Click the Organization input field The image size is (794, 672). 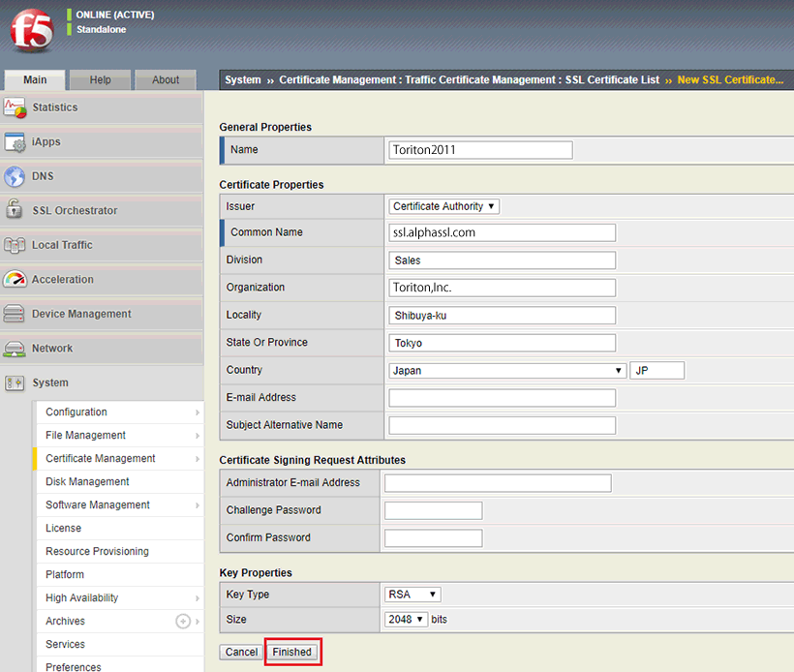pyautogui.click(x=503, y=288)
